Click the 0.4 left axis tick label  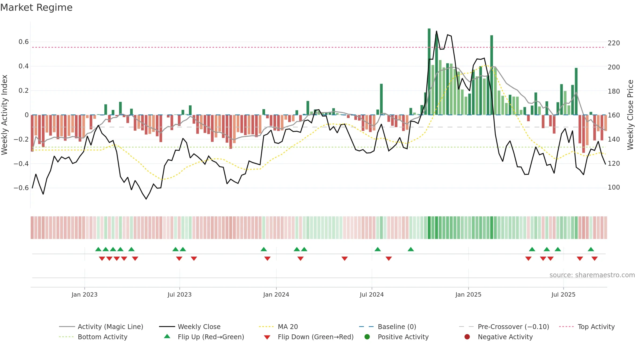(24, 66)
